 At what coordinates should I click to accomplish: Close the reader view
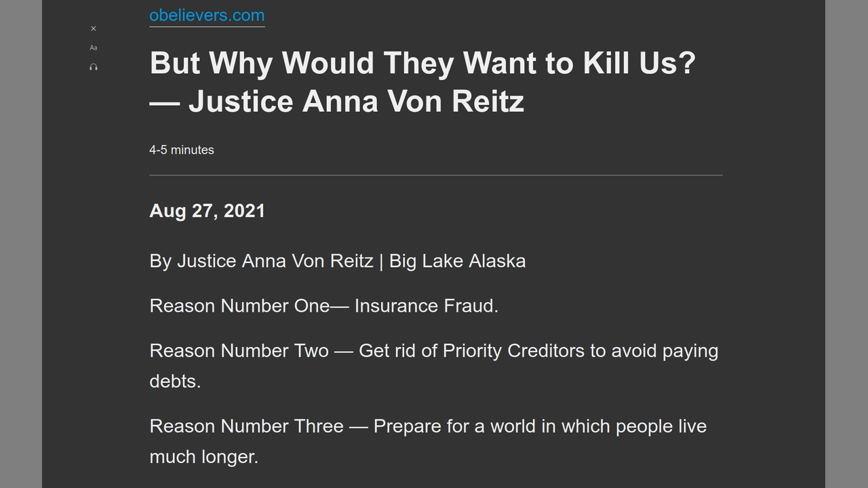(94, 28)
